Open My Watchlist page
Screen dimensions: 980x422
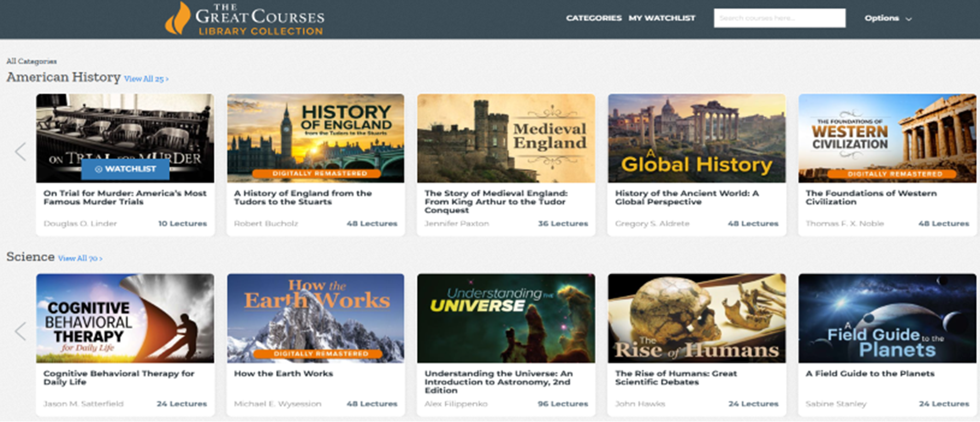[x=662, y=18]
